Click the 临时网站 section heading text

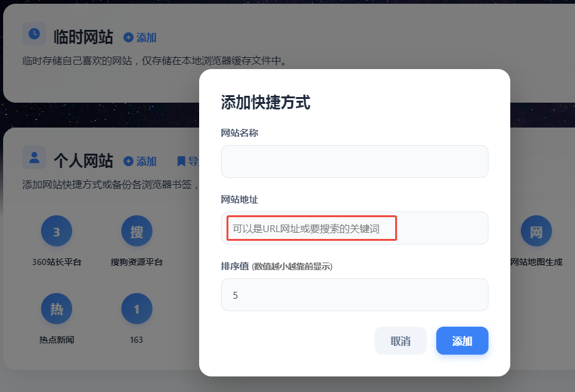tap(83, 37)
